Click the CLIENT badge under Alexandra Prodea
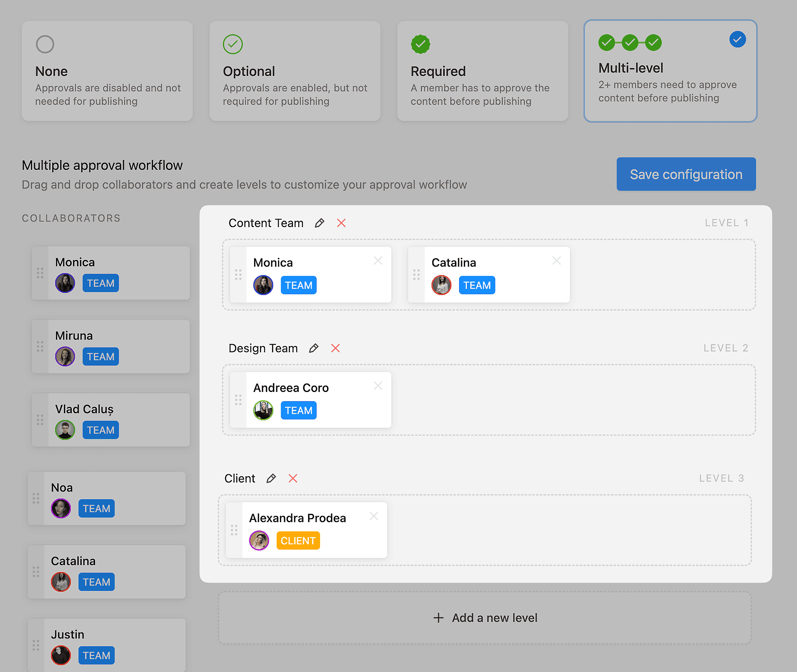Image resolution: width=797 pixels, height=672 pixels. click(298, 540)
